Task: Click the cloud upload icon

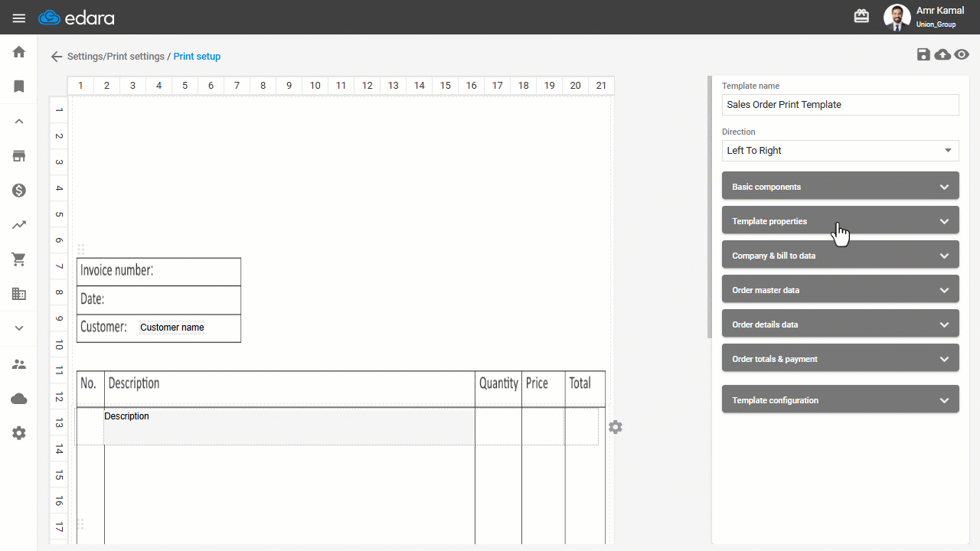Action: (x=943, y=54)
